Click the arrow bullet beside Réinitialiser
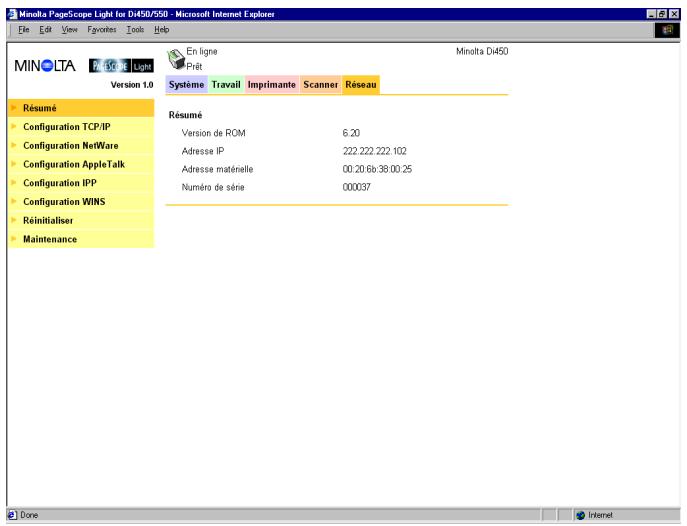This screenshot has width=687, height=526. click(14, 220)
